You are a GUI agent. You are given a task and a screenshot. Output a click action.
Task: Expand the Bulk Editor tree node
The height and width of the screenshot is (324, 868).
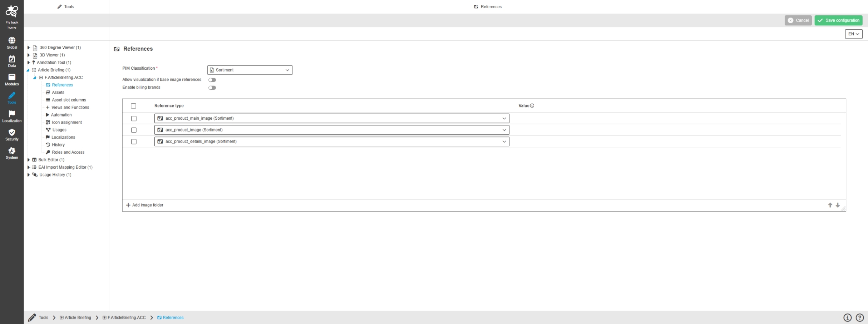[29, 160]
